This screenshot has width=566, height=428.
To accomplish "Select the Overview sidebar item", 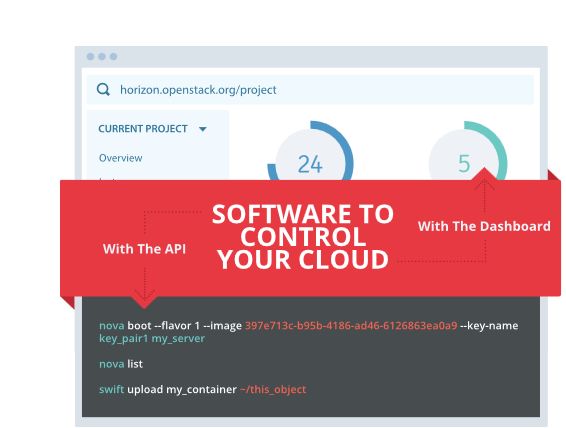I will pyautogui.click(x=121, y=158).
